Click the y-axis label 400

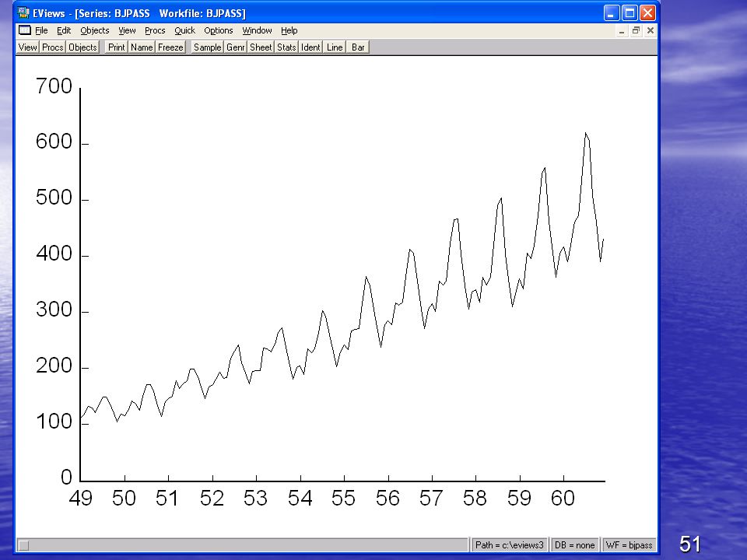(x=54, y=254)
